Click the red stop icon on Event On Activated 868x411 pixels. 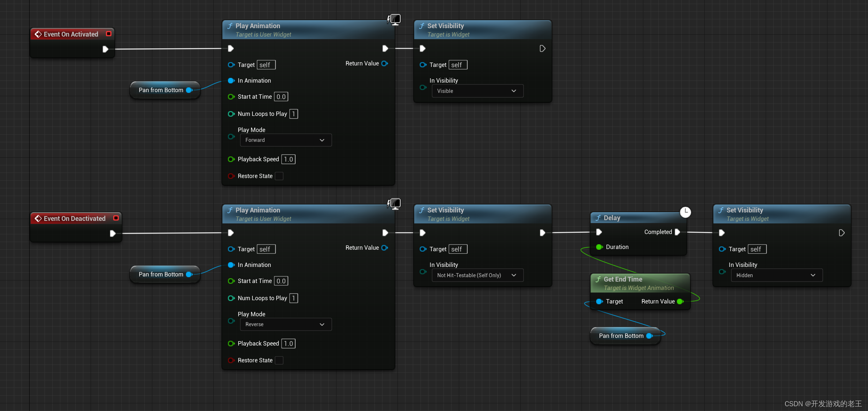[108, 34]
